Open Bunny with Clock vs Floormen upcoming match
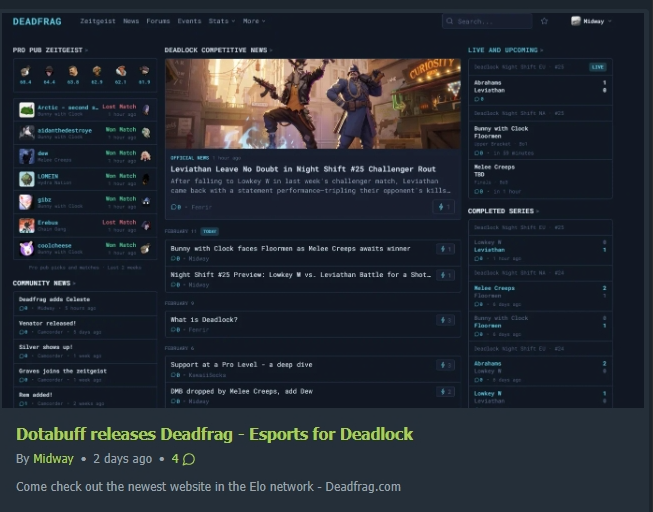Screen dimensions: 653x512 coord(540,140)
